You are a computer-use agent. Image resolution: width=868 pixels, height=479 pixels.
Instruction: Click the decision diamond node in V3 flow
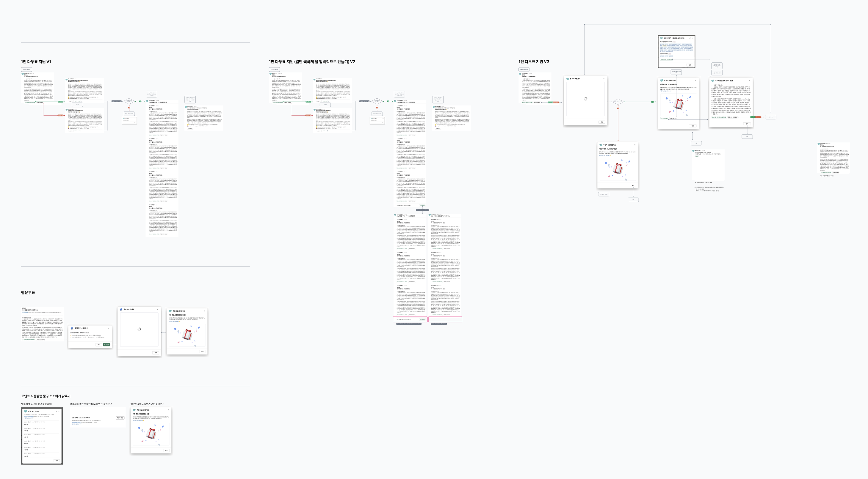click(x=618, y=102)
